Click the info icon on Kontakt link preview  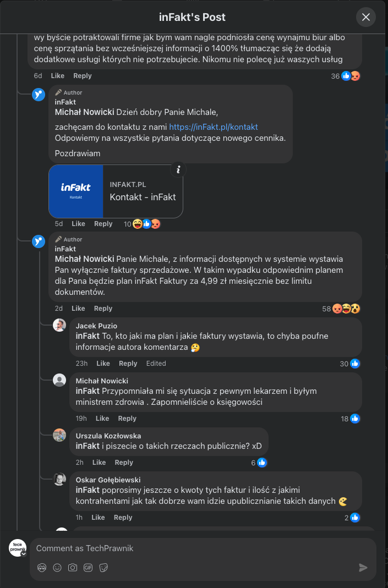[178, 169]
